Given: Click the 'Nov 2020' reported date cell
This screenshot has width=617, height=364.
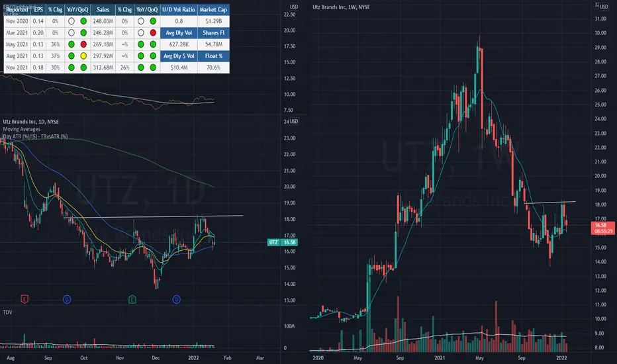Looking at the screenshot, I should coord(17,21).
